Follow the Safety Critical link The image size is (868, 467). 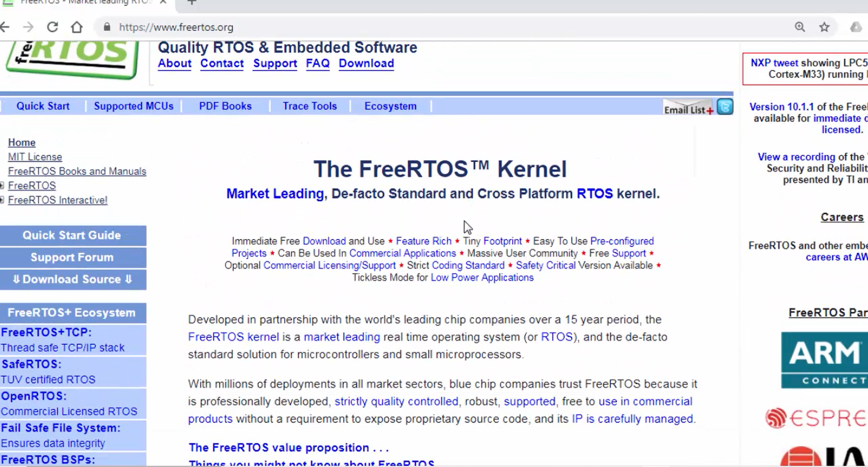click(546, 266)
